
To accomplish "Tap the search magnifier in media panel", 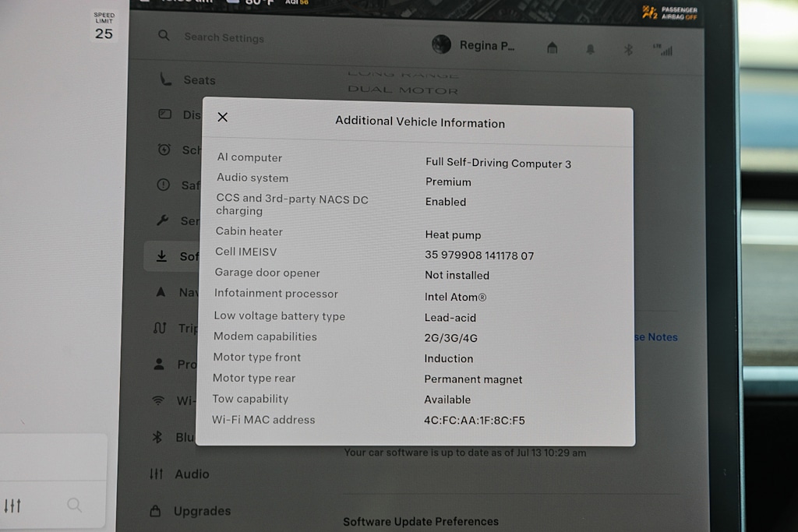I will click(x=74, y=505).
